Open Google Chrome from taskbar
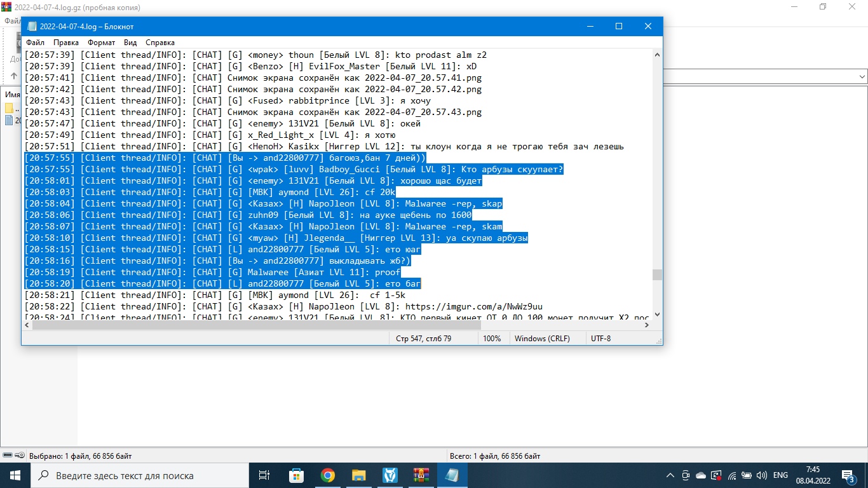This screenshot has height=488, width=868. 327,475
